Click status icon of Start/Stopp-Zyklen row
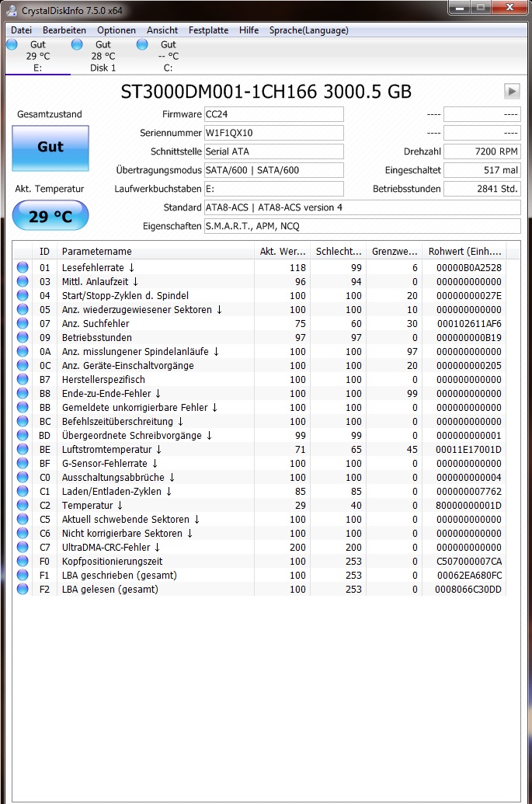The height and width of the screenshot is (804, 532). (x=23, y=295)
